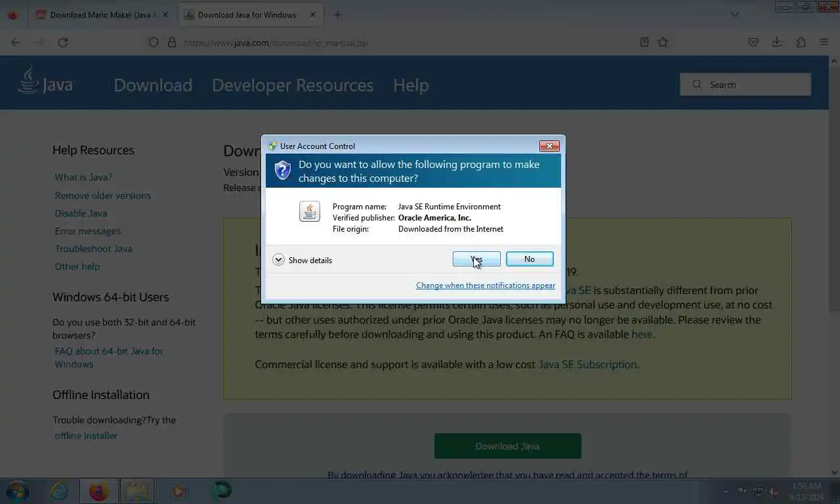Bookmark this page with star icon

coord(663,42)
